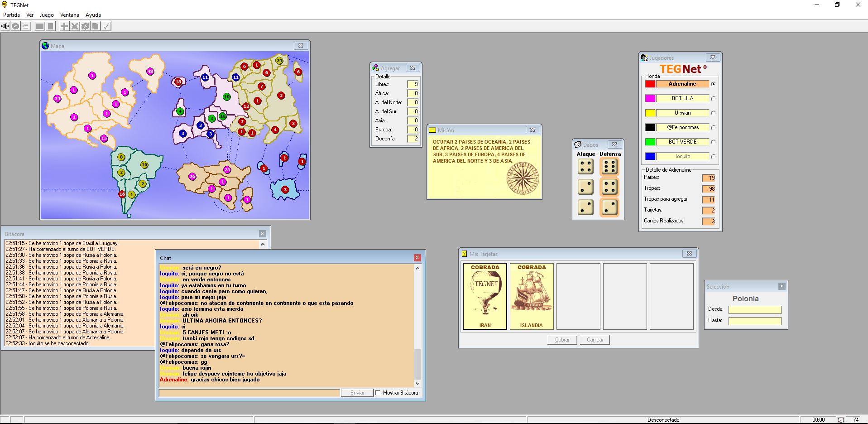
Task: Open the Juego menu
Action: [x=47, y=14]
